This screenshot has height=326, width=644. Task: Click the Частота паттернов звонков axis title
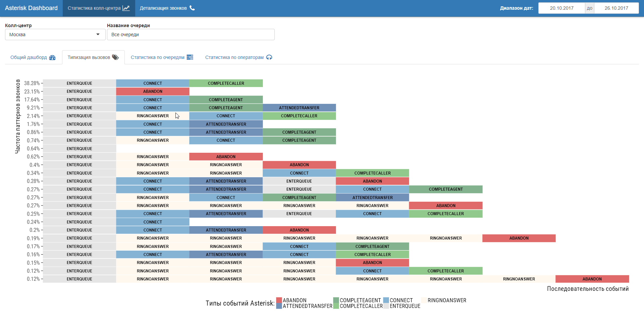(17, 116)
